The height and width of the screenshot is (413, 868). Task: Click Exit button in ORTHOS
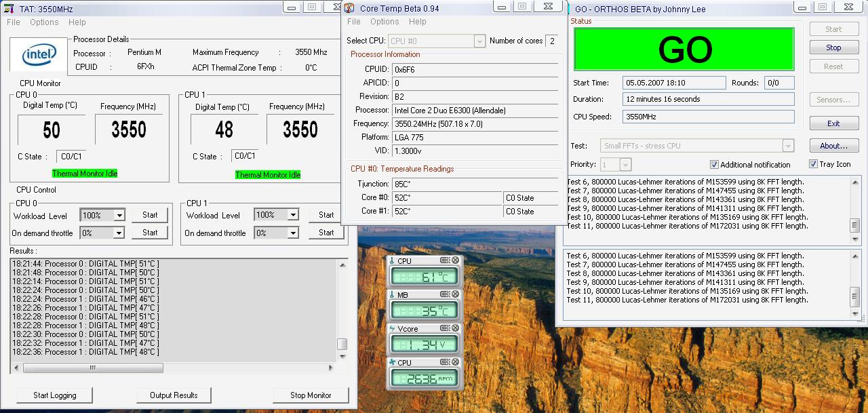(833, 123)
